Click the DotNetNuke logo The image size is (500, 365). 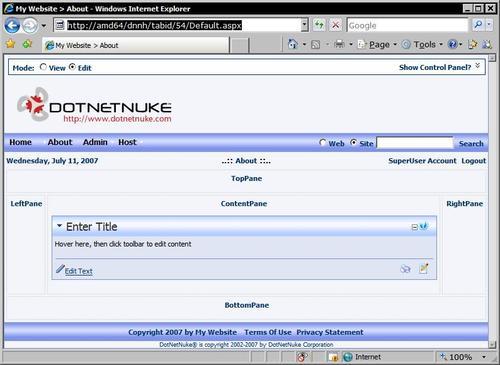point(94,104)
